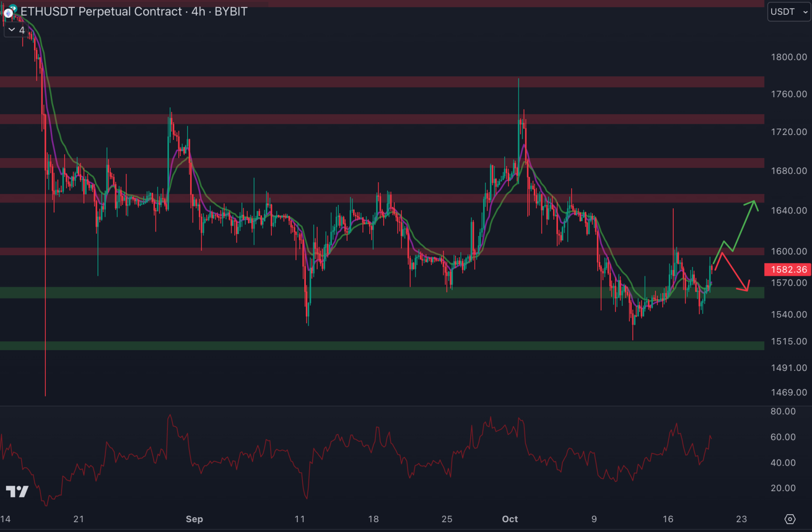Click the RSI 40.00 scale label
The image size is (812, 532).
tap(783, 463)
